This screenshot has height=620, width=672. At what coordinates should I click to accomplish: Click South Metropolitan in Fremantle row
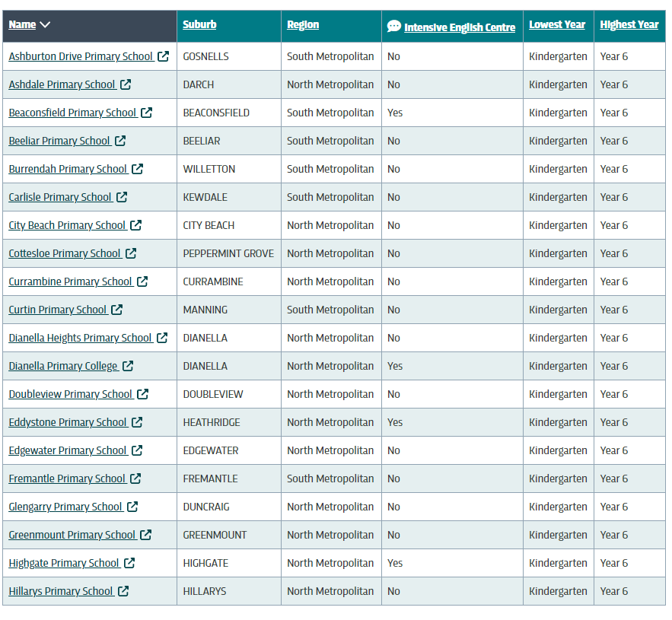click(330, 479)
